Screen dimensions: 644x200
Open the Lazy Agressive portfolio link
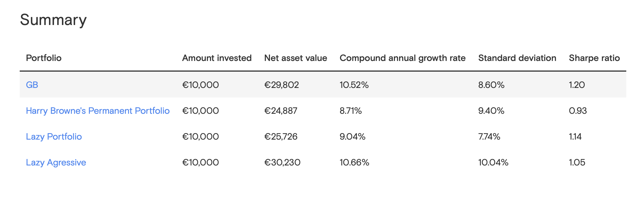(56, 162)
